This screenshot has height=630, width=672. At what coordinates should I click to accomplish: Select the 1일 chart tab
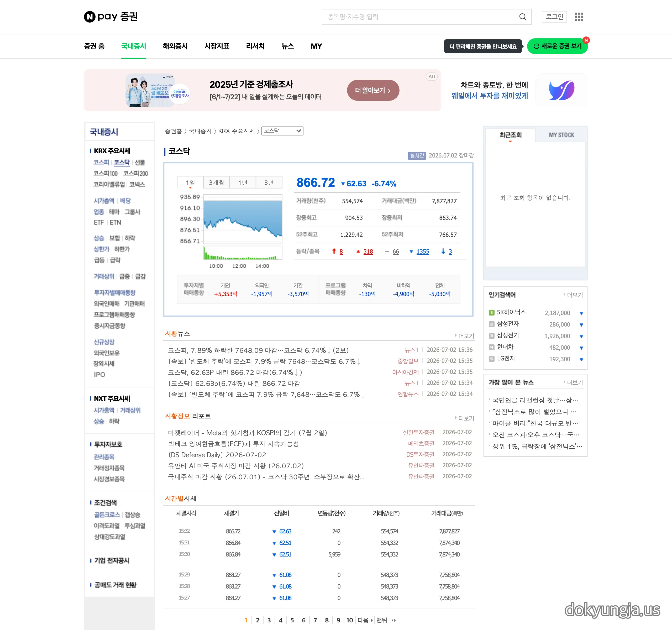click(x=190, y=182)
